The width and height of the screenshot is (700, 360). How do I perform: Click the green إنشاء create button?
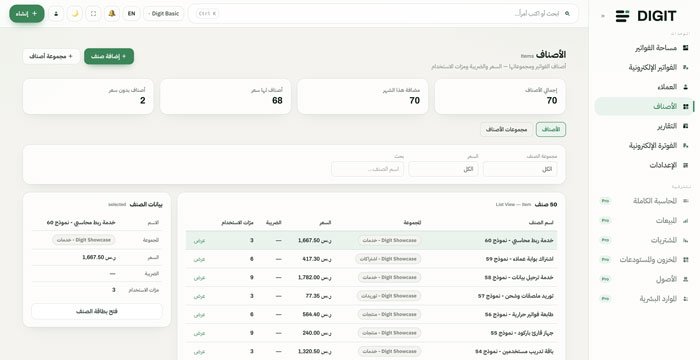[27, 14]
